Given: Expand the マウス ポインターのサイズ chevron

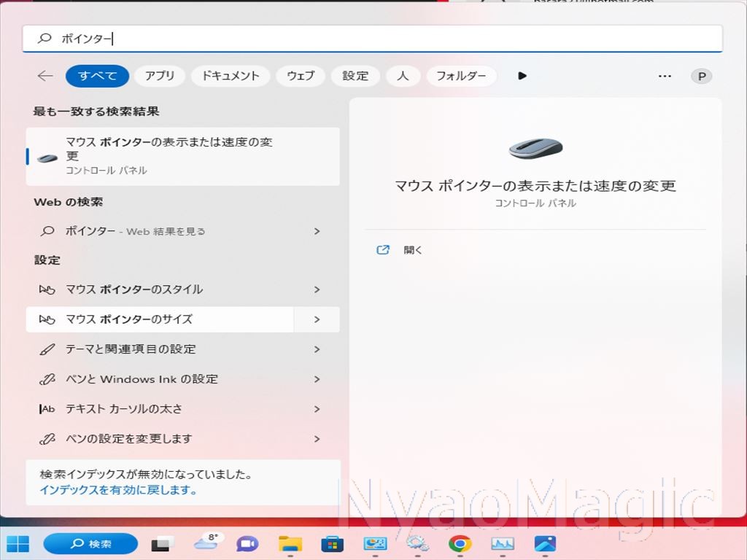Looking at the screenshot, I should pos(317,319).
